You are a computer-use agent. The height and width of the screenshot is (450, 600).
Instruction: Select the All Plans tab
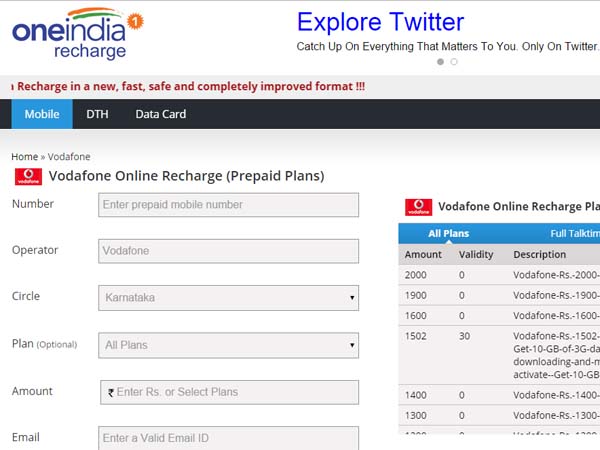448,233
